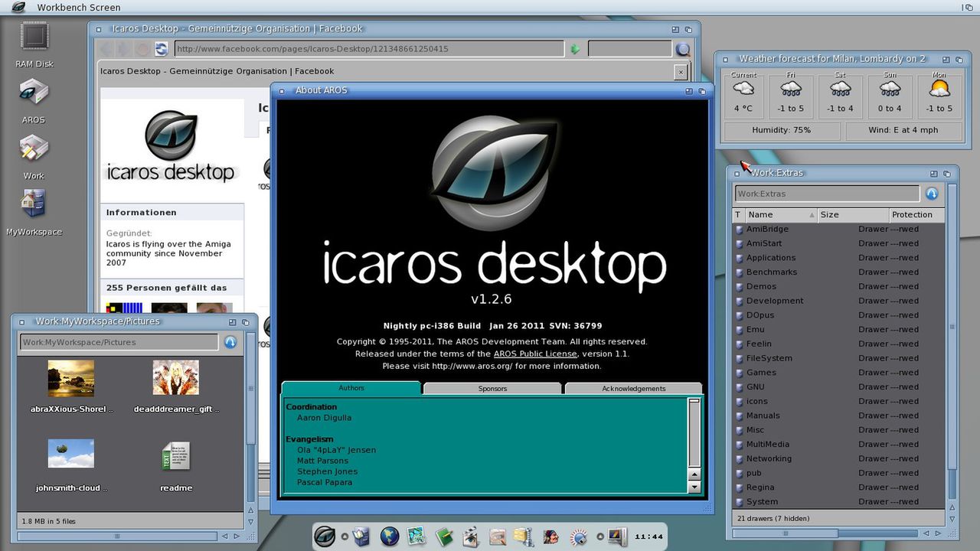Sort Work:Extras by Size column
980x551 pixels.
[x=853, y=215]
